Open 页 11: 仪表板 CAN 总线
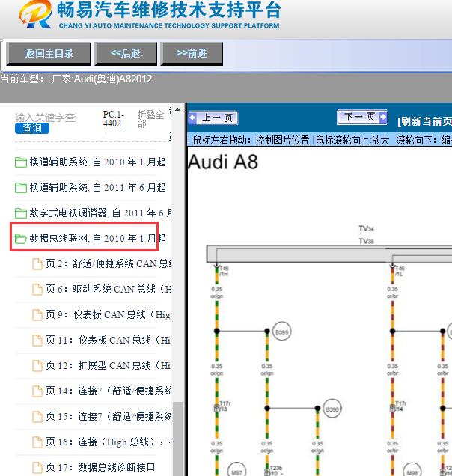The height and width of the screenshot is (476, 452). 109,340
